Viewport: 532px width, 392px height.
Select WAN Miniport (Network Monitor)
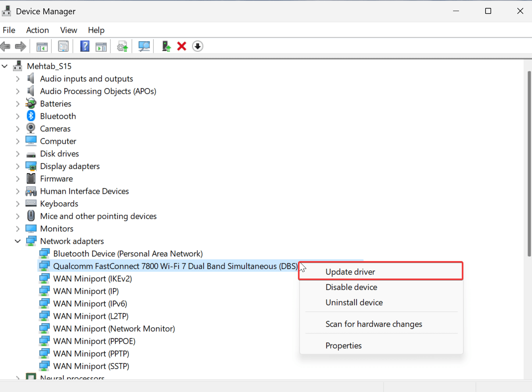pos(114,329)
